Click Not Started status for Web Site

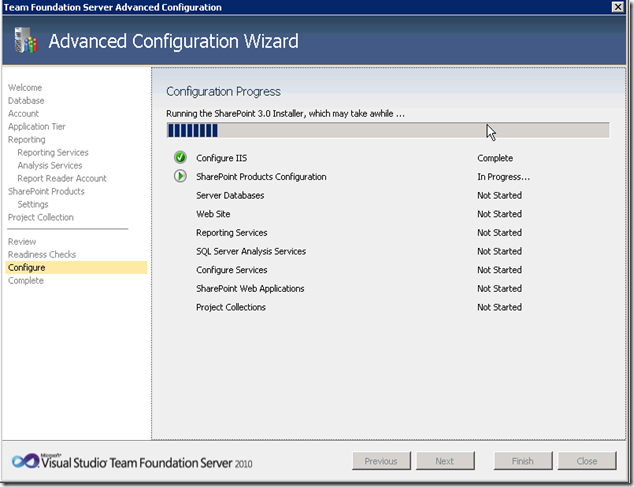pos(499,214)
